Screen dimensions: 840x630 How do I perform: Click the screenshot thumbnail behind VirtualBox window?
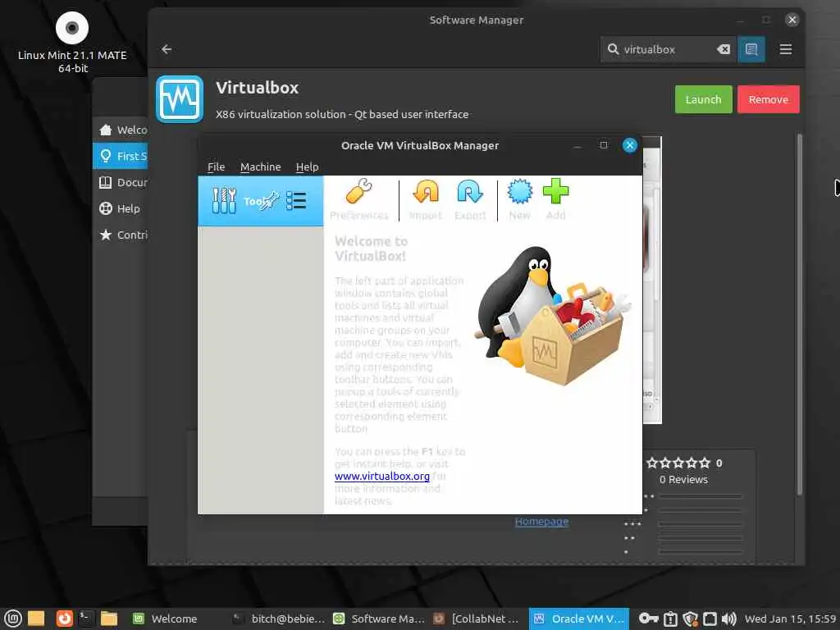(652, 280)
